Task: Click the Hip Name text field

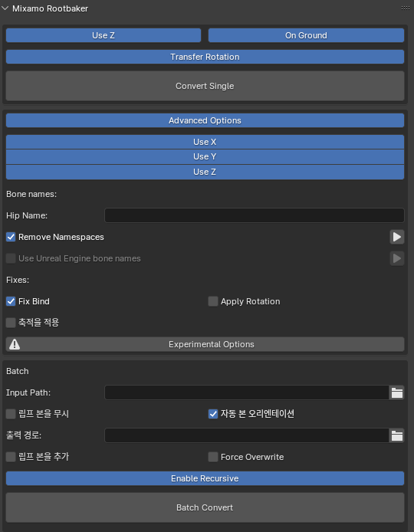Action: point(255,215)
